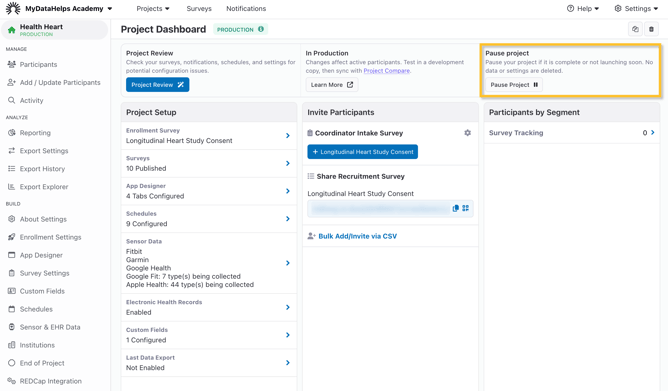
Task: Open Coordinator Intake Survey gear settings
Action: tap(467, 133)
